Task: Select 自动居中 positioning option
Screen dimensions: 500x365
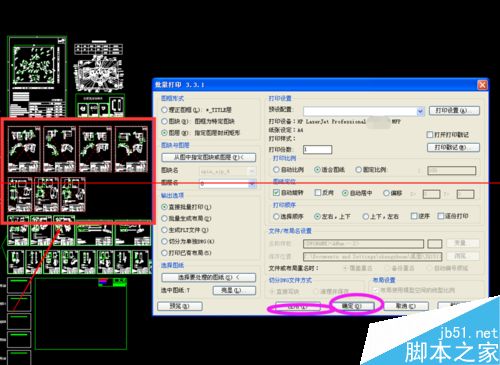Action: click(x=345, y=193)
